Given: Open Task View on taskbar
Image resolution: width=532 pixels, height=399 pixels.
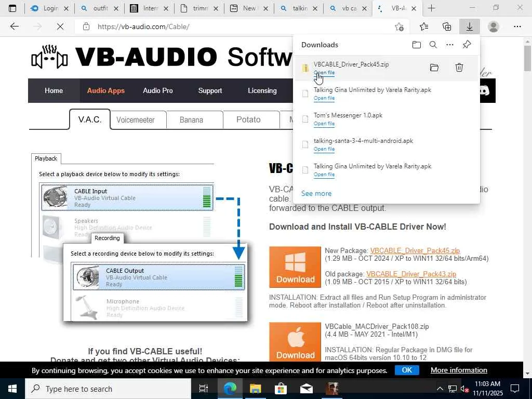Looking at the screenshot, I should pyautogui.click(x=203, y=389).
